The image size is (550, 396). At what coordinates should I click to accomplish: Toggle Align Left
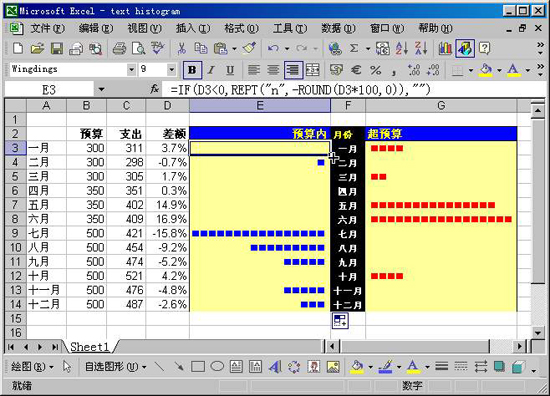click(x=254, y=70)
